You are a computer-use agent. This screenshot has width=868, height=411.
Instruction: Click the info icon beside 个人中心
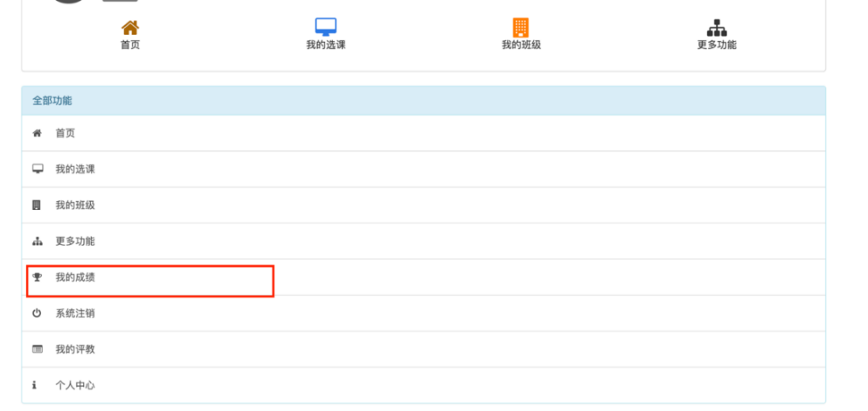34,385
